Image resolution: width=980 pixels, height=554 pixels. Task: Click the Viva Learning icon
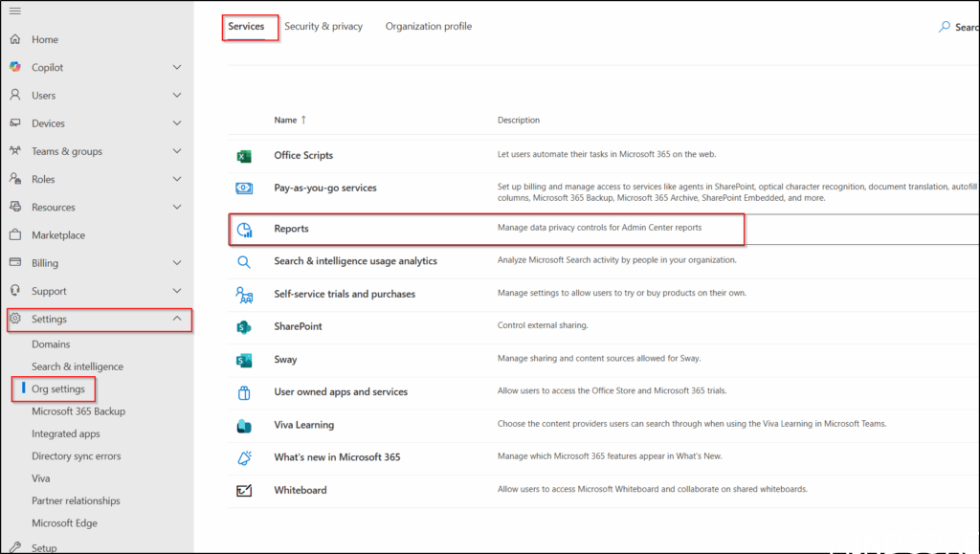[x=244, y=425]
